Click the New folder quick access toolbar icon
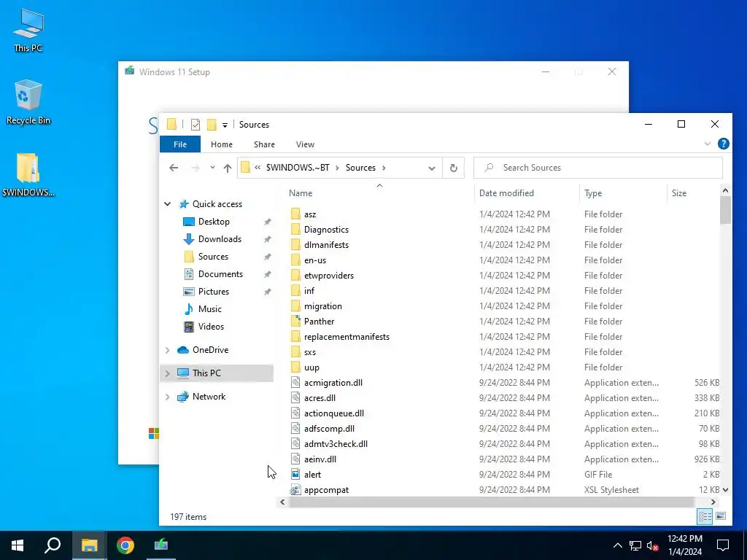The height and width of the screenshot is (560, 747). tap(212, 125)
